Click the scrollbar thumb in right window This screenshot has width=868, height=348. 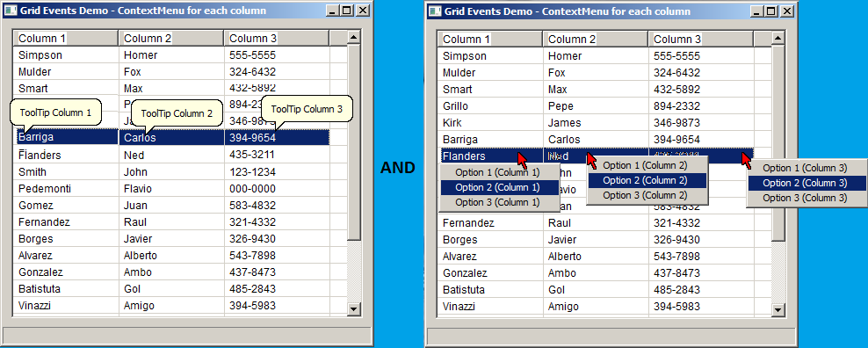coord(778,143)
